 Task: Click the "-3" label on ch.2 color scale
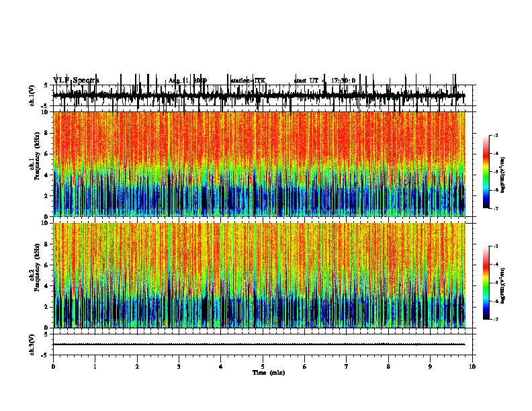pos(495,246)
